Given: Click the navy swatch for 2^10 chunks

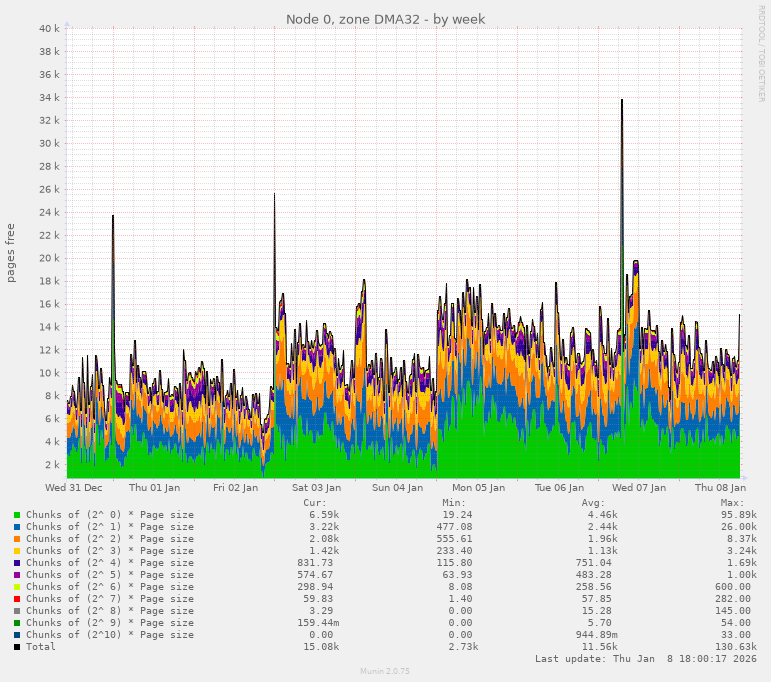Looking at the screenshot, I should 17,635.
